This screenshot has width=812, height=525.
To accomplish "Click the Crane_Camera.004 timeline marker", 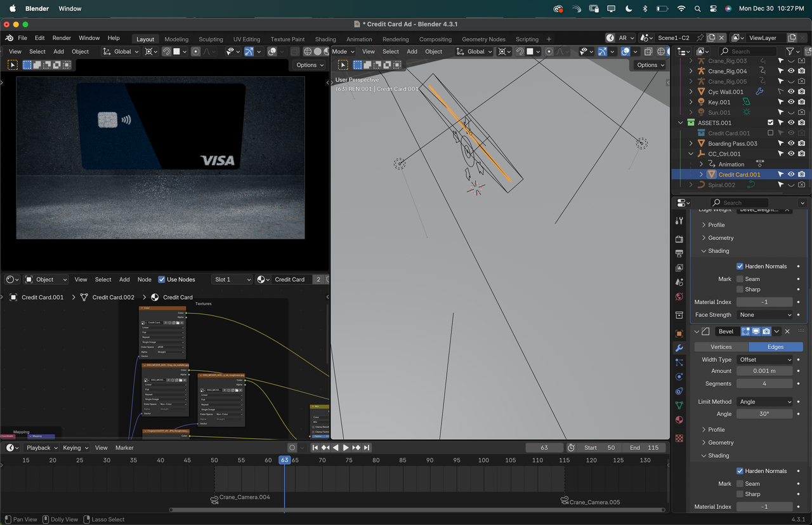I will [240, 499].
